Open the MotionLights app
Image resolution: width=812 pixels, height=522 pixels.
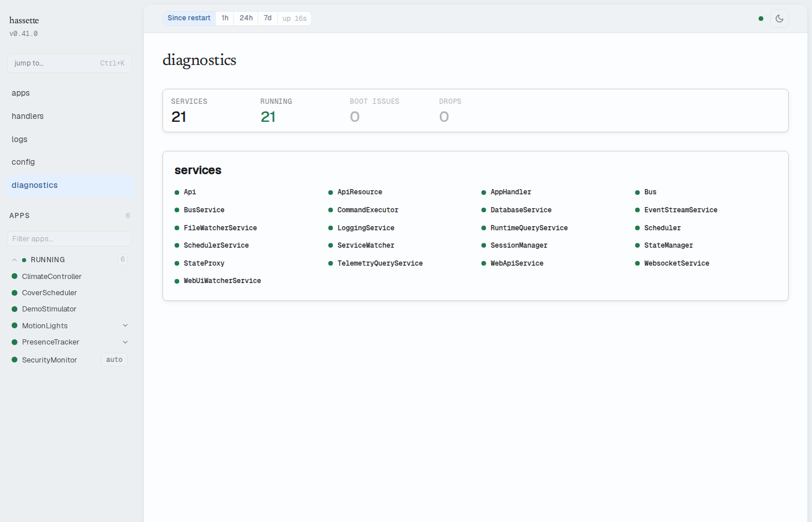point(45,326)
